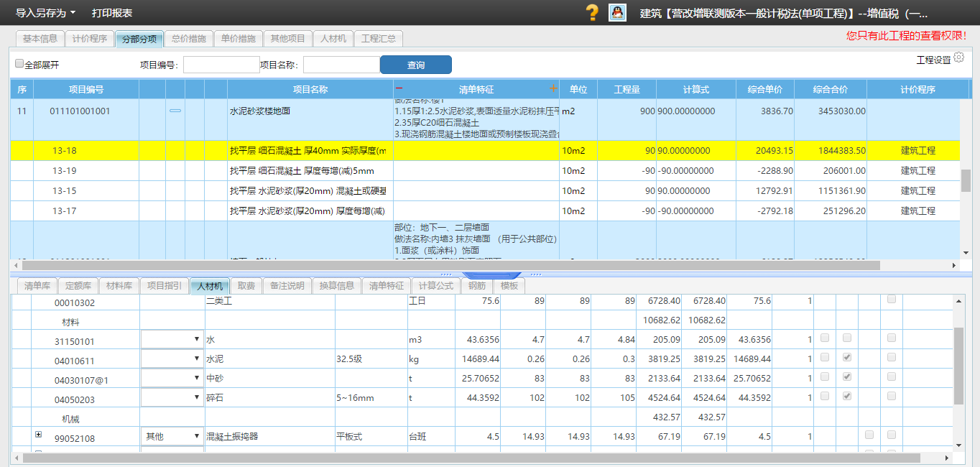Select the 分部分项 tab
Viewport: 980px width, 467px height.
pyautogui.click(x=139, y=39)
